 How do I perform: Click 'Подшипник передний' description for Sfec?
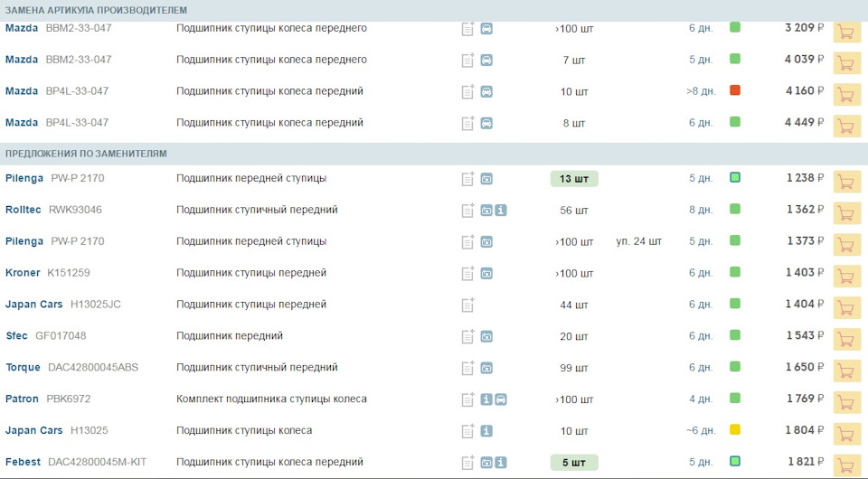(x=229, y=336)
